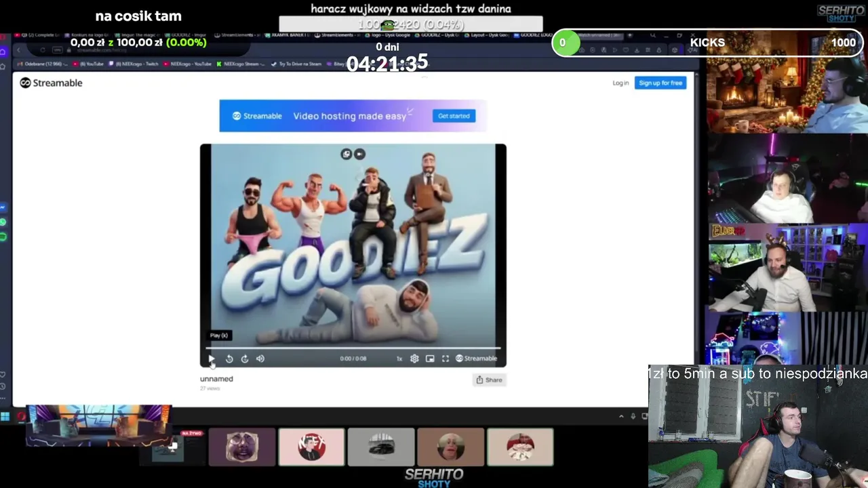Select the bald face avatar thumbnail
The image size is (868, 488).
(x=450, y=447)
